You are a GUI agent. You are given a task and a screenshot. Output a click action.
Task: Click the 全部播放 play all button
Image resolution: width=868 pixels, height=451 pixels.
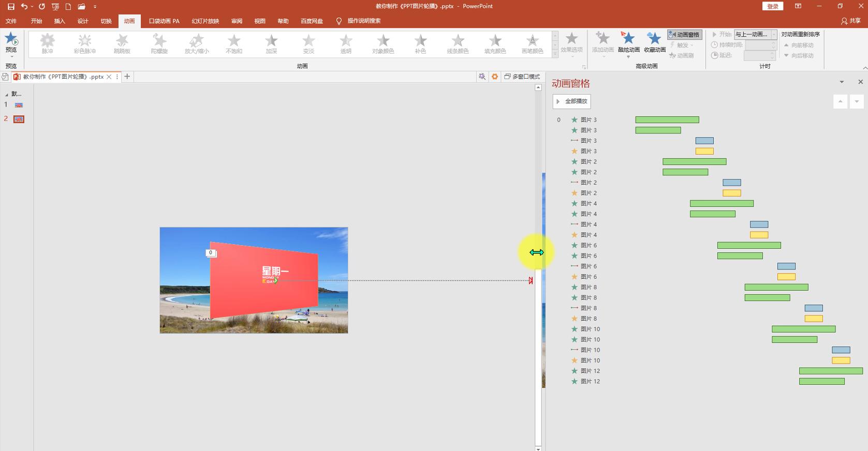[x=571, y=101]
